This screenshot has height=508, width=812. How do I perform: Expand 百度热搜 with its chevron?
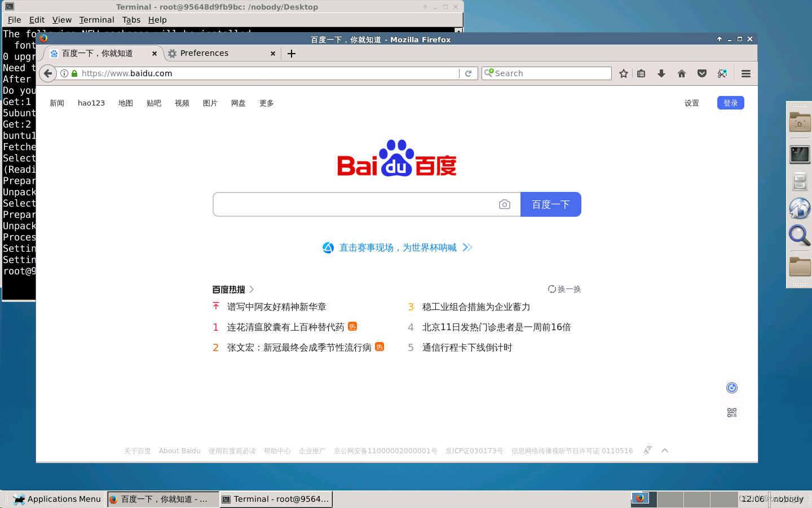click(251, 289)
